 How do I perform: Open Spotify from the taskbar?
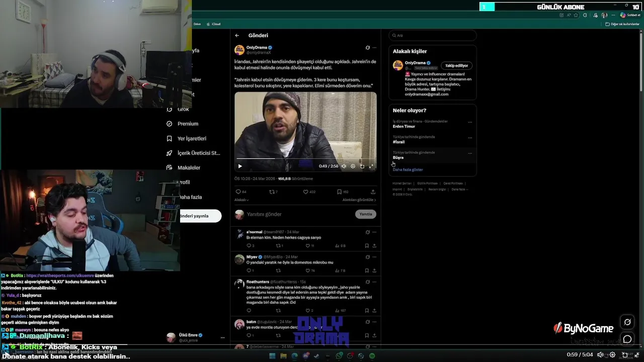[x=372, y=356]
